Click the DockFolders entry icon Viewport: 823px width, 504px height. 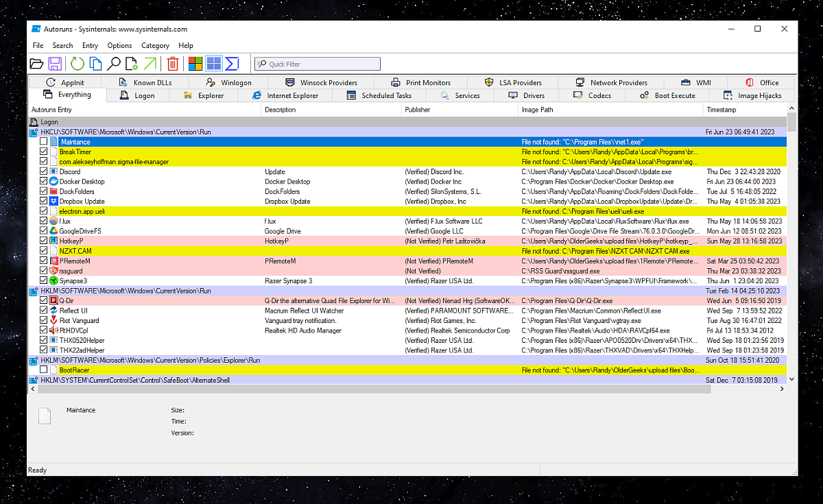coord(53,191)
